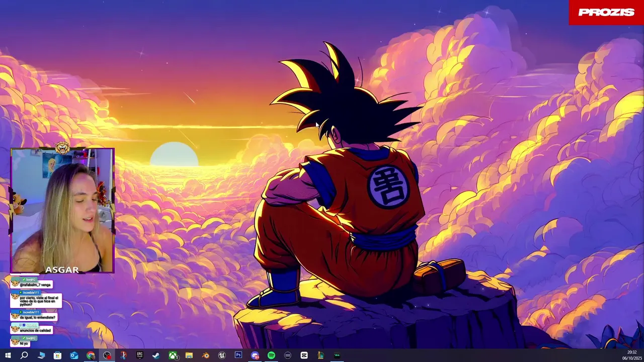Open the Xbox app icon

(x=173, y=355)
